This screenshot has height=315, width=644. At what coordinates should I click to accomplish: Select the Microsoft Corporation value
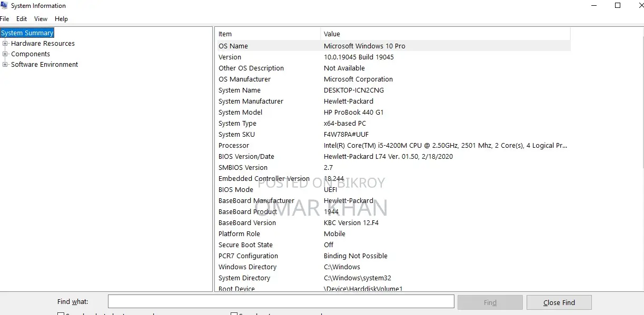[358, 79]
